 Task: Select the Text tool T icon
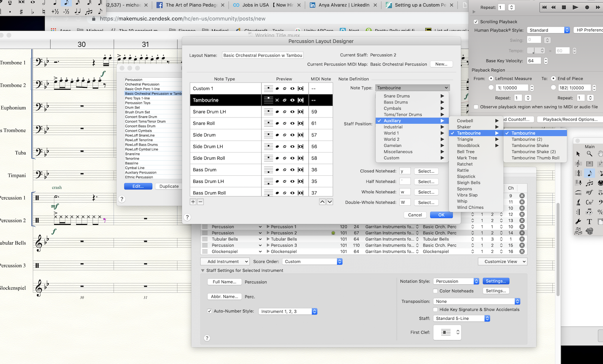coord(589,221)
